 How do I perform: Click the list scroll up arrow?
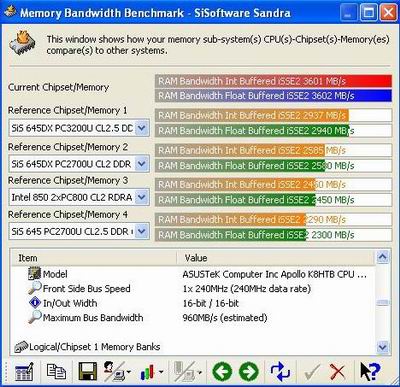[x=382, y=257]
